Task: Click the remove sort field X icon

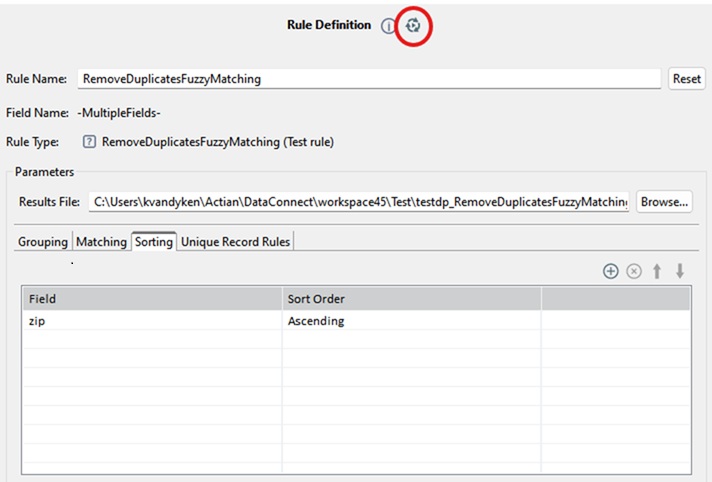Action: point(633,271)
